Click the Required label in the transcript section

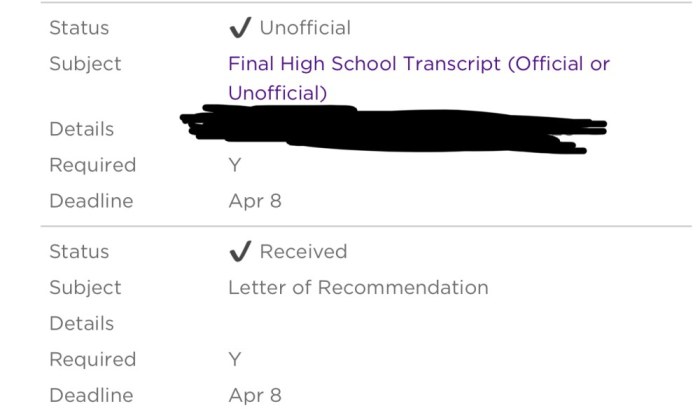click(92, 165)
